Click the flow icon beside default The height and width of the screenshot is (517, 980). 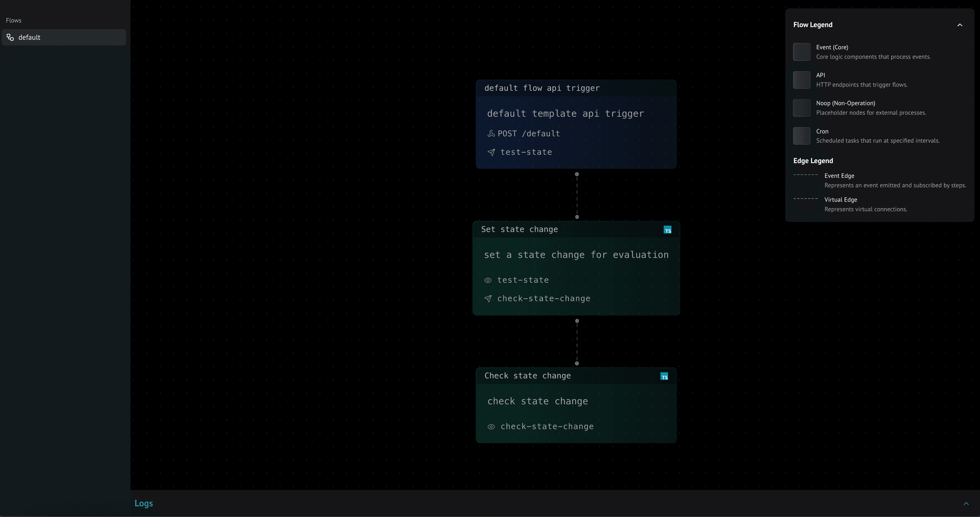click(10, 37)
